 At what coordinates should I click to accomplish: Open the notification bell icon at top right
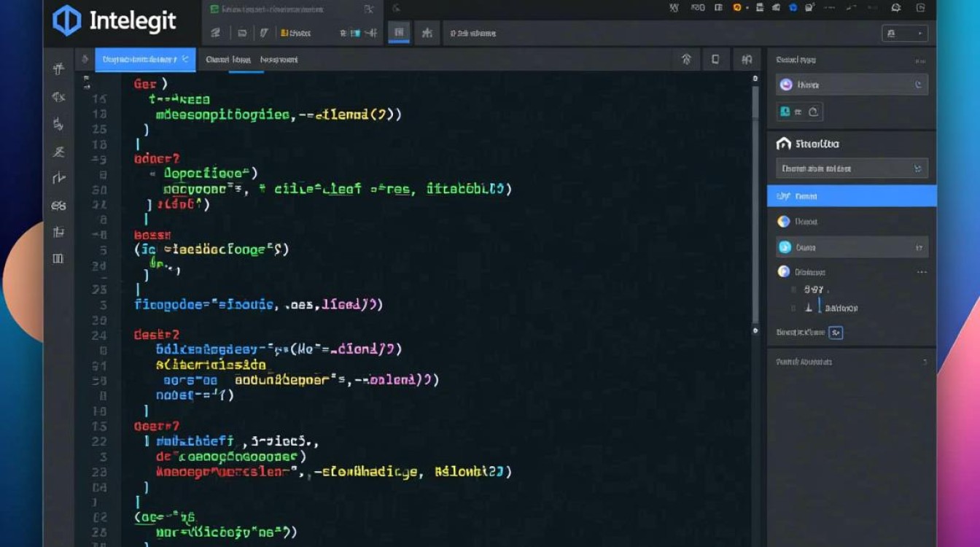click(x=896, y=8)
